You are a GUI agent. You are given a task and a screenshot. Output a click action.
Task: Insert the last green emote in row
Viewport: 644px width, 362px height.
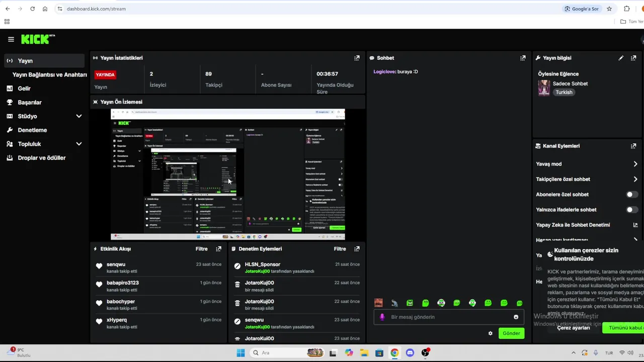pos(519,303)
